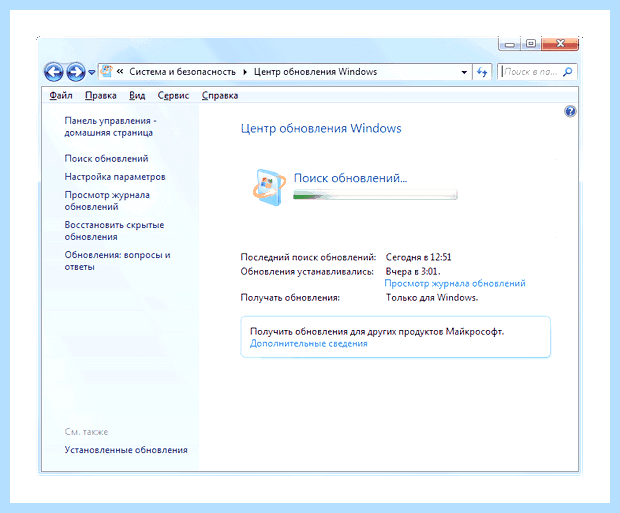Viewport: 620px width, 513px height.
Task: Click 'Вчера в 3:01.' value
Action: tap(413, 271)
